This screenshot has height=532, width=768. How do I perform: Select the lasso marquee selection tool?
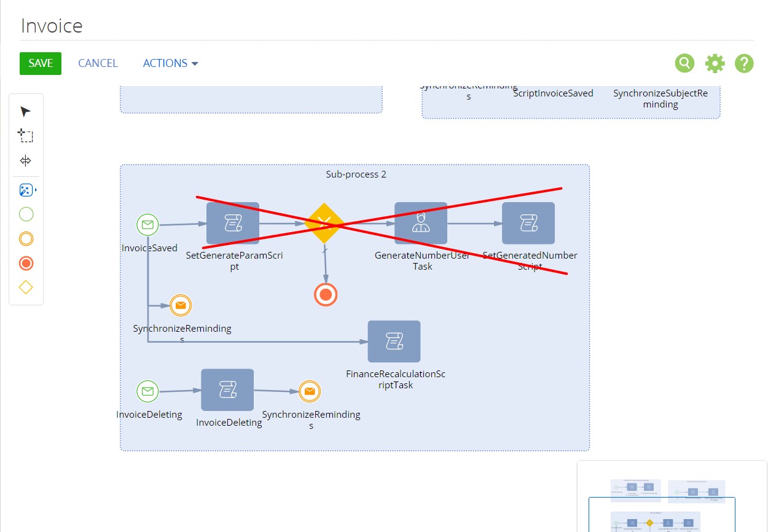[x=25, y=136]
